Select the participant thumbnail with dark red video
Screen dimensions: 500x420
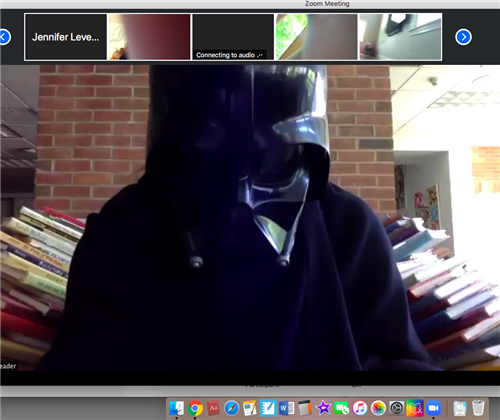(149, 37)
